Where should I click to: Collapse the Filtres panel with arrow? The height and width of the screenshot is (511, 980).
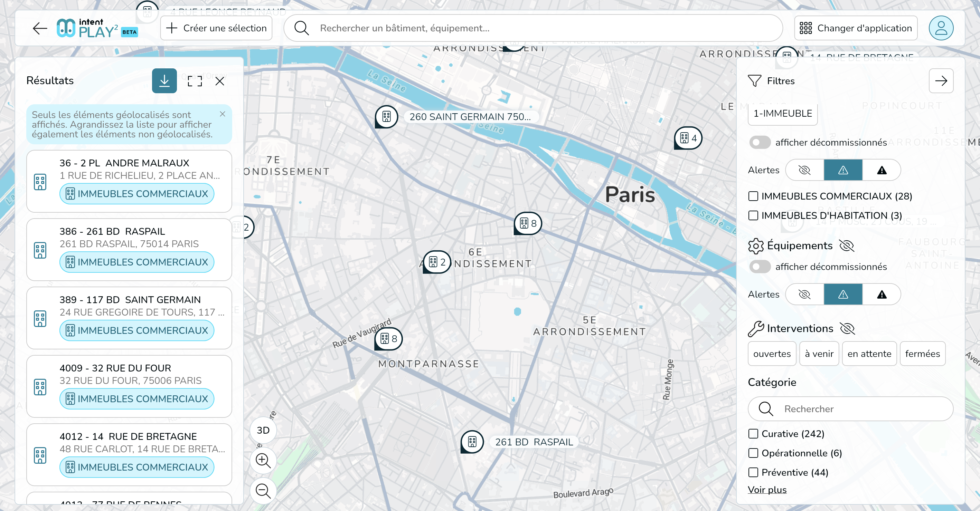(x=941, y=80)
